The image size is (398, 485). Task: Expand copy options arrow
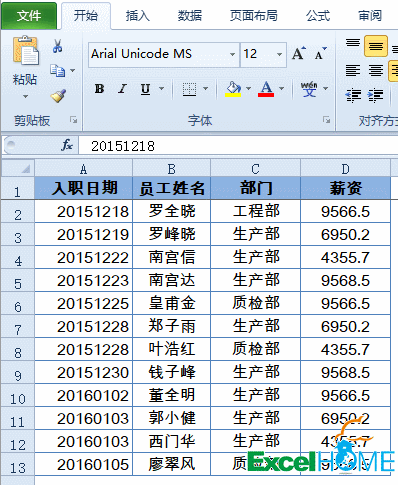[x=72, y=71]
